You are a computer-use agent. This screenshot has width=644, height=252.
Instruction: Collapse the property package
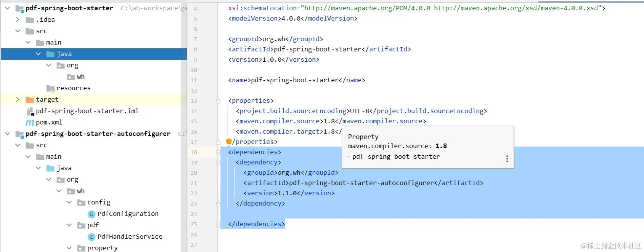[69, 248]
